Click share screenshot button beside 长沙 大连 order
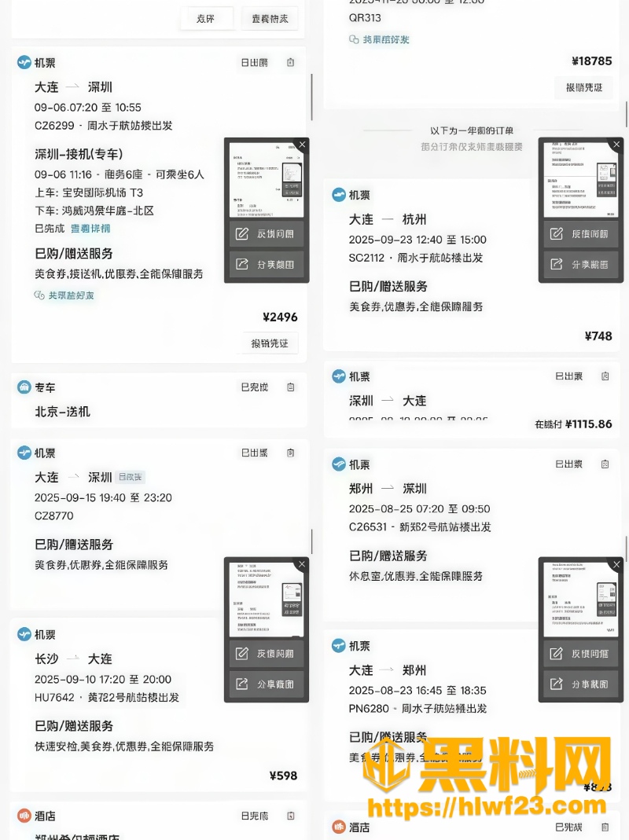Viewport: 629px width, 840px height. pyautogui.click(x=267, y=684)
